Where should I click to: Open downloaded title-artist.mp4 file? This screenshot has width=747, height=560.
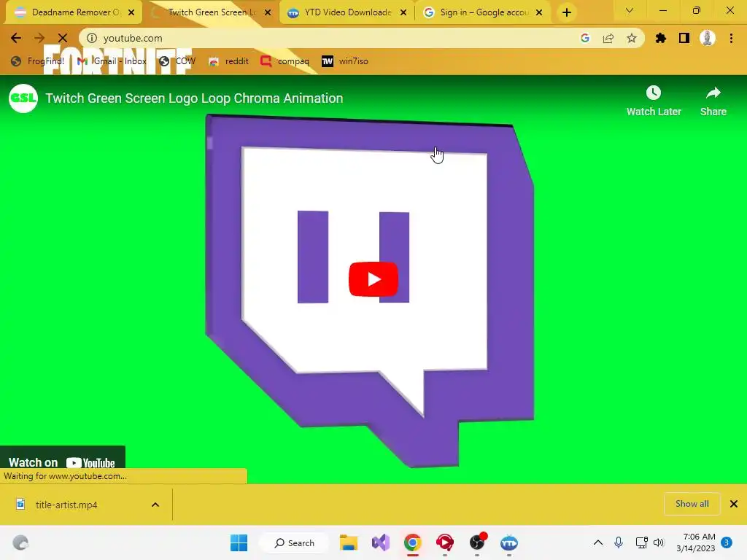point(66,505)
